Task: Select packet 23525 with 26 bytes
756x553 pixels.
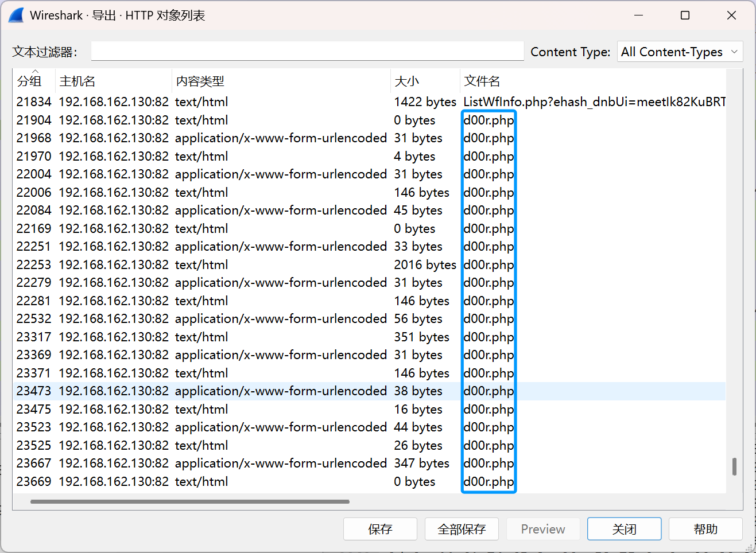Action: click(370, 445)
